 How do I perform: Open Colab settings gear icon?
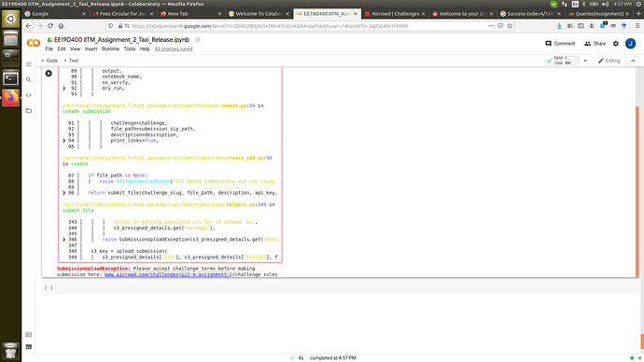click(616, 44)
